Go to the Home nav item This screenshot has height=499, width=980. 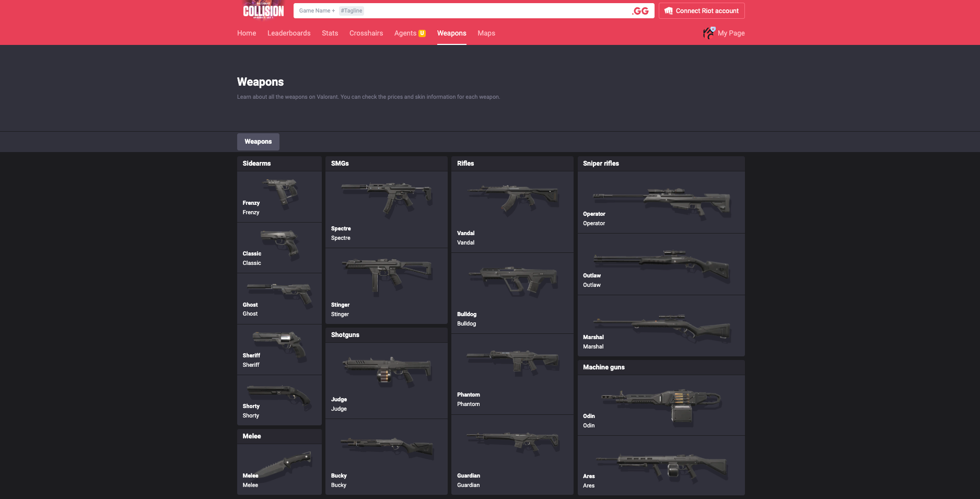point(247,33)
